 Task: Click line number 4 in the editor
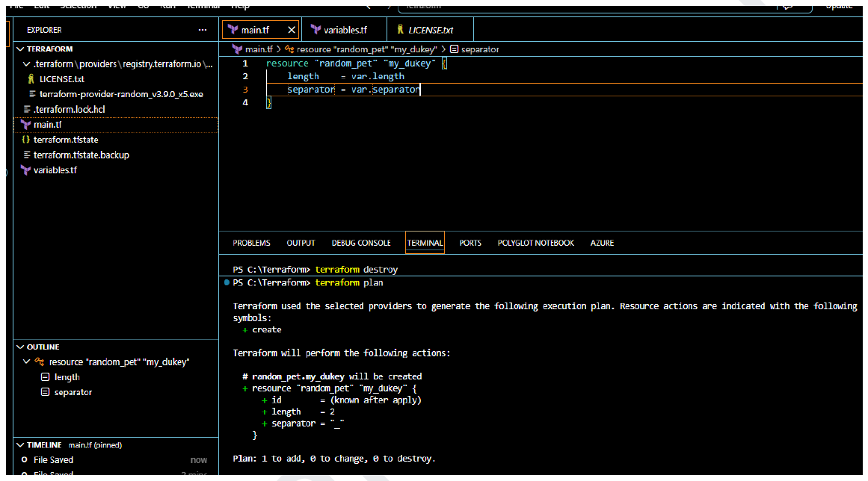[x=245, y=102]
